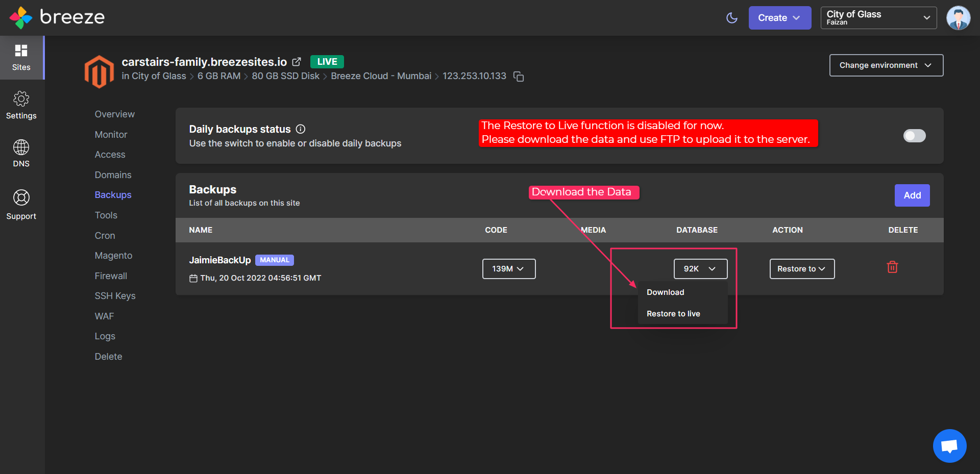
Task: Follow the City of Glass breadcrumb
Action: [159, 76]
